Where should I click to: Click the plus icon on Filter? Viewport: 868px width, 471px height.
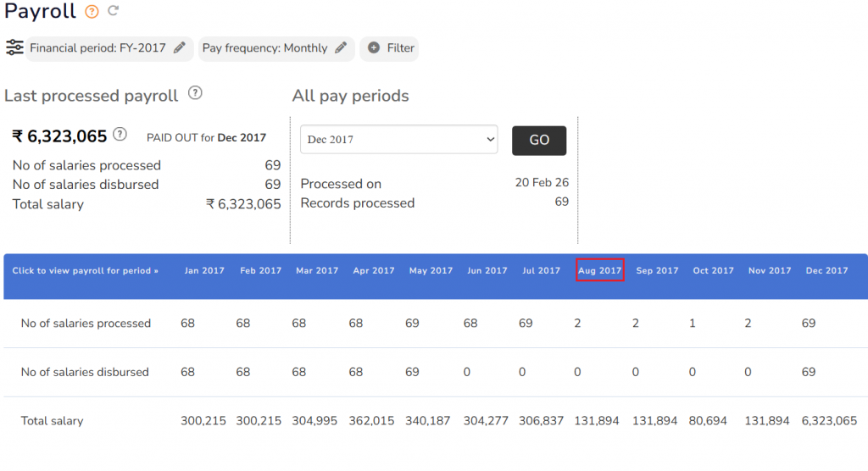(x=374, y=48)
